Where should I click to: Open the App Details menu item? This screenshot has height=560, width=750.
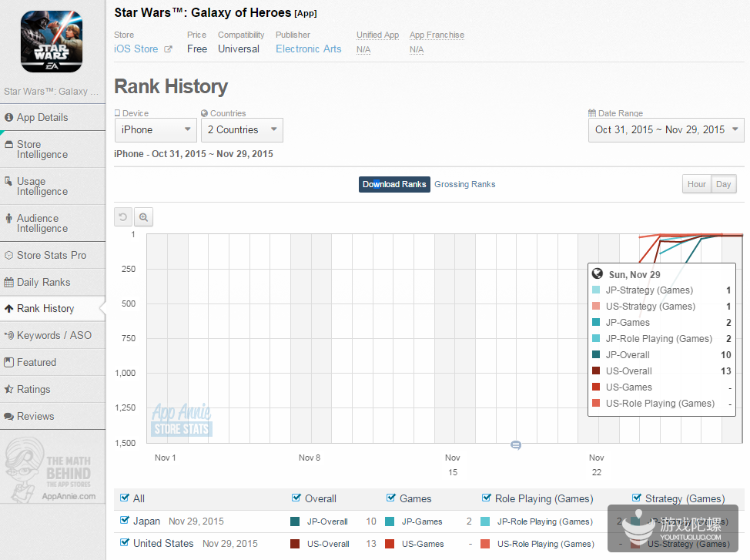(x=52, y=117)
